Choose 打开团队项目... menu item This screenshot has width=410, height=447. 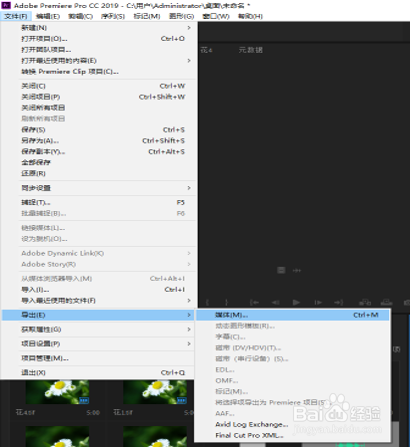98,50
